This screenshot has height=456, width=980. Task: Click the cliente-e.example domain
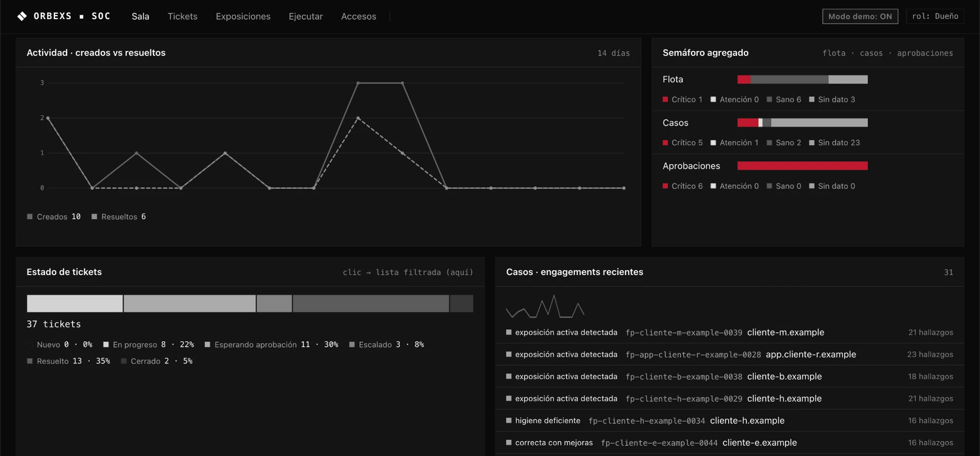click(759, 443)
